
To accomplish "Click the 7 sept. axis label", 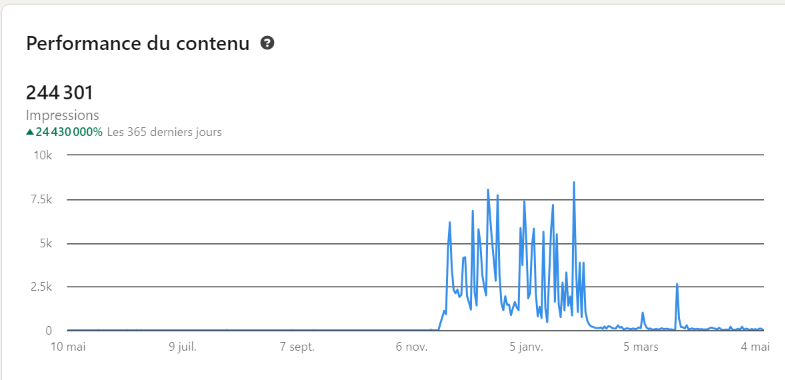I will [297, 347].
